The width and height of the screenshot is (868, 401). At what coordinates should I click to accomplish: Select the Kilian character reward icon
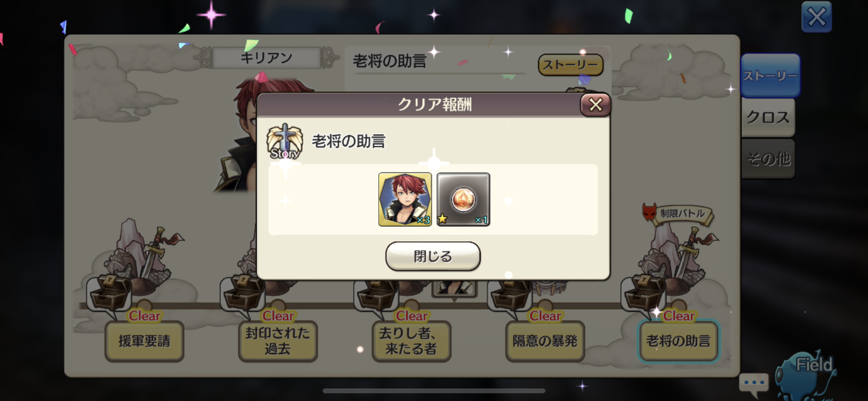pyautogui.click(x=405, y=199)
